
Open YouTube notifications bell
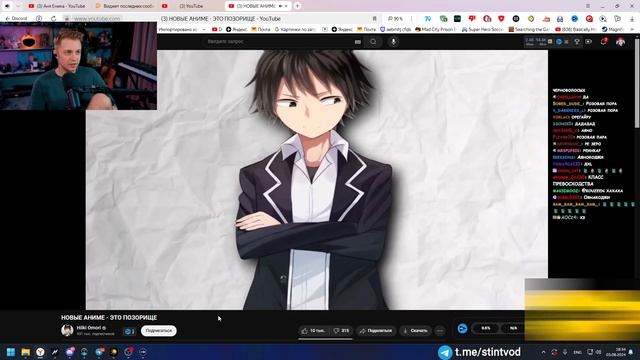coord(604,42)
